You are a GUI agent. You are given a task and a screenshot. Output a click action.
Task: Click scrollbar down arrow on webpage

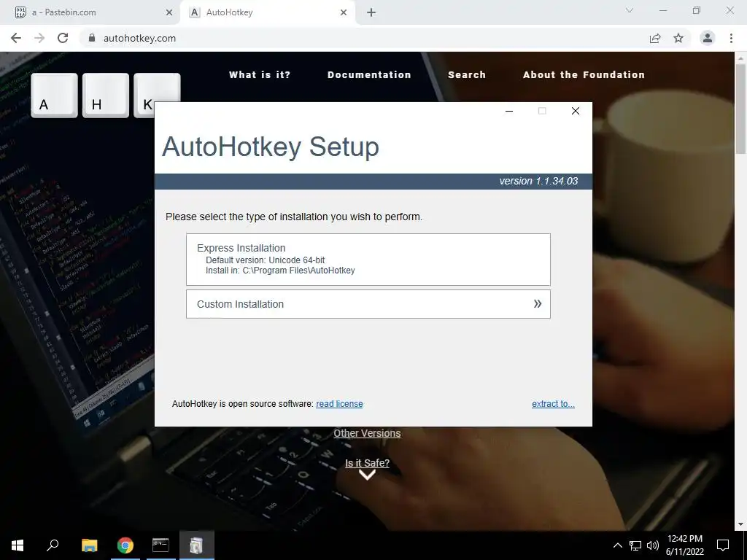click(740, 524)
